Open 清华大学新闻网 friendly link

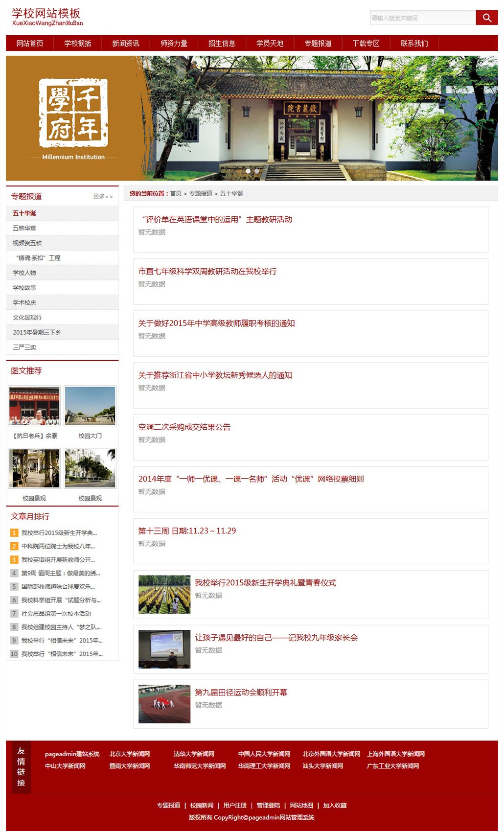194,754
